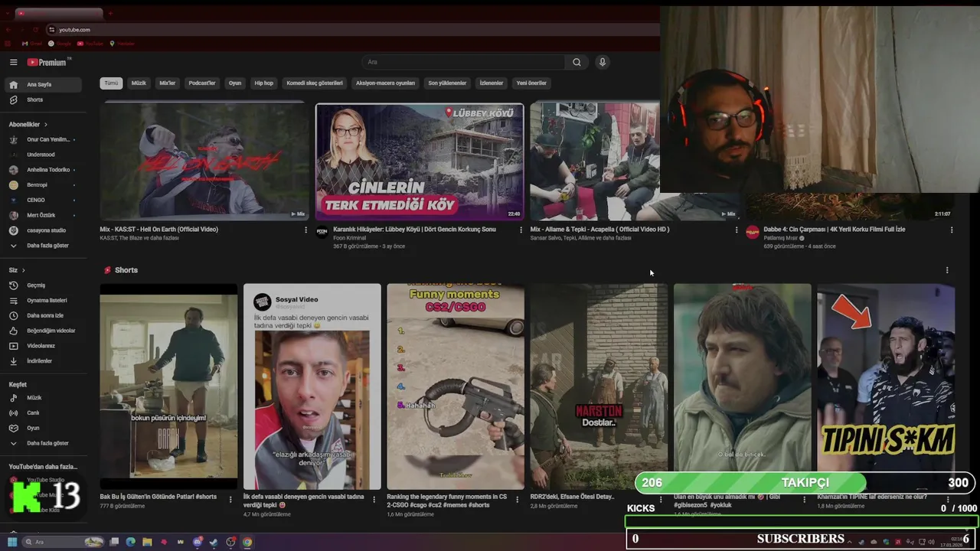This screenshot has width=980, height=551.
Task: Select Yeni öneriler chip
Action: point(531,83)
